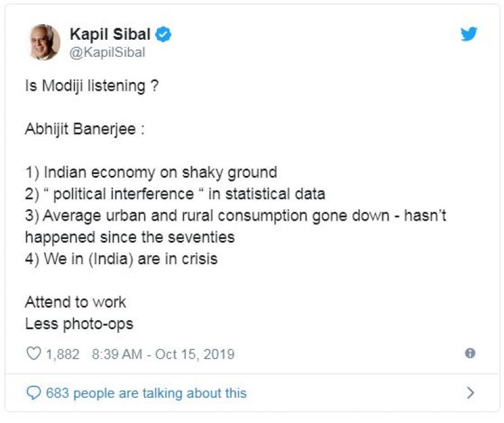The width and height of the screenshot is (504, 423).
Task: Expand the conversation with the right chevron
Action: tap(469, 393)
